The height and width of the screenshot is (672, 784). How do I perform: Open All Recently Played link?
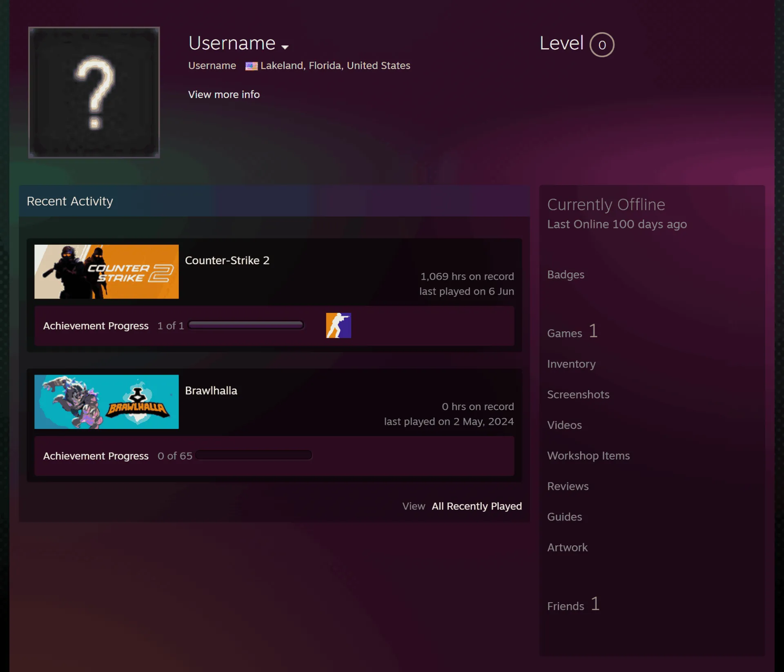tap(477, 506)
